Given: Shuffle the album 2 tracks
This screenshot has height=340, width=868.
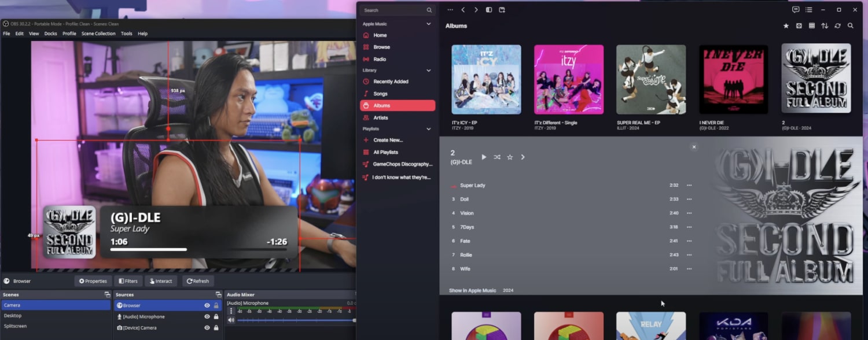Looking at the screenshot, I should (x=497, y=157).
